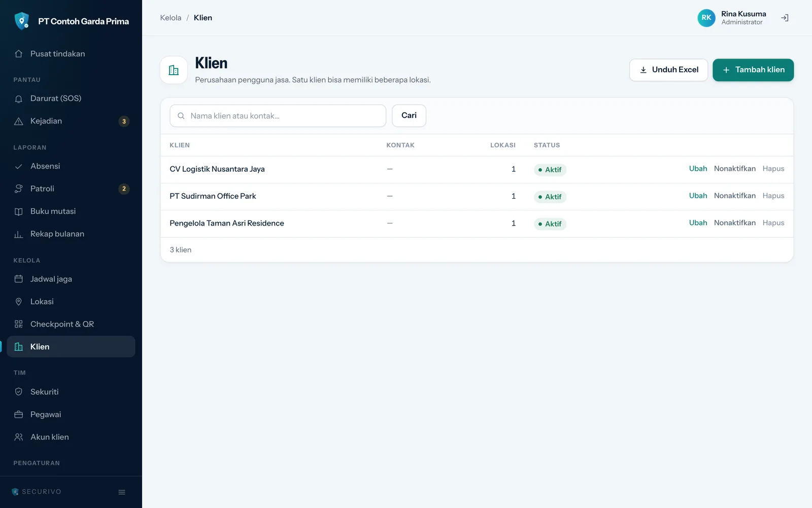Image resolution: width=812 pixels, height=508 pixels.
Task: Click Hapus for CV Logistik Nusantara Jaya
Action: click(x=773, y=169)
